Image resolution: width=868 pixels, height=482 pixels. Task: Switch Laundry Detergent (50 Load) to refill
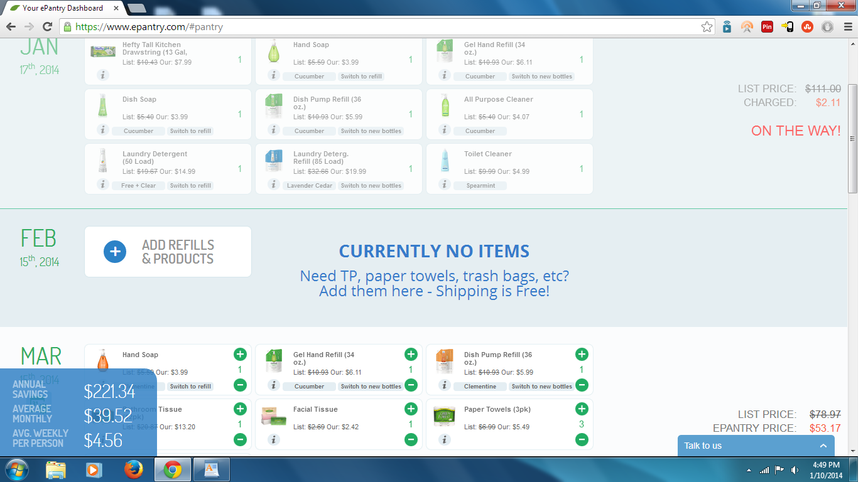coord(190,186)
